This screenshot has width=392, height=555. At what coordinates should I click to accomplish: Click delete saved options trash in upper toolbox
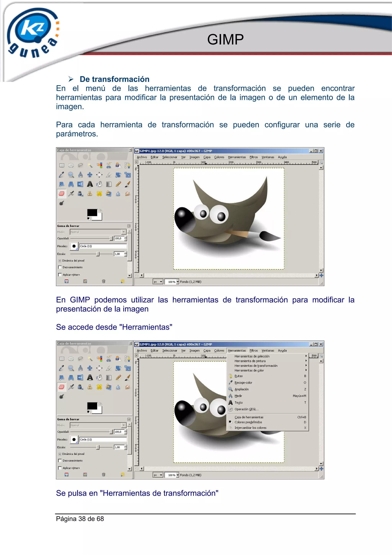104,281
